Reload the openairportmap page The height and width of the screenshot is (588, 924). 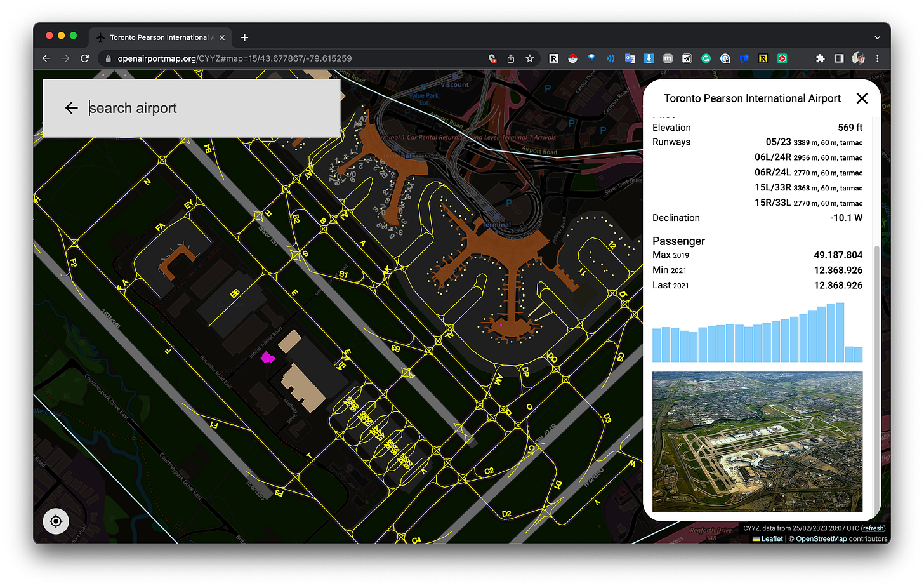pos(84,58)
